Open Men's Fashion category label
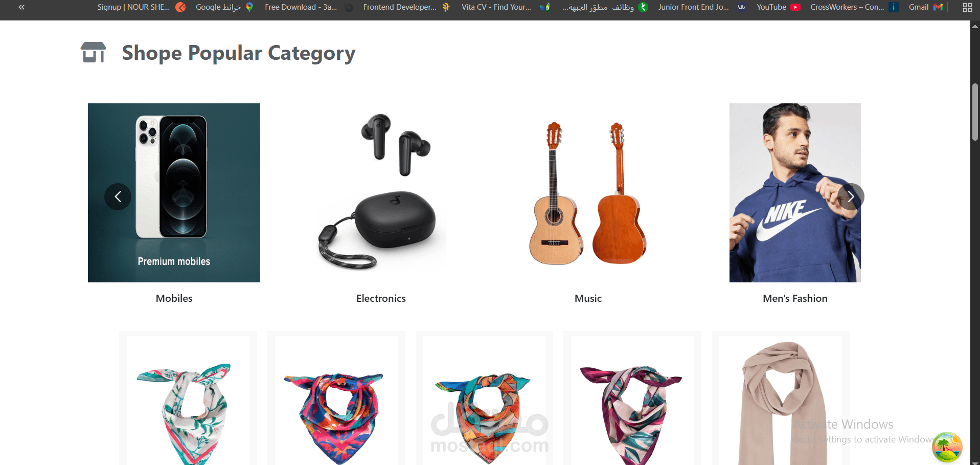This screenshot has height=465, width=980. pyautogui.click(x=795, y=298)
